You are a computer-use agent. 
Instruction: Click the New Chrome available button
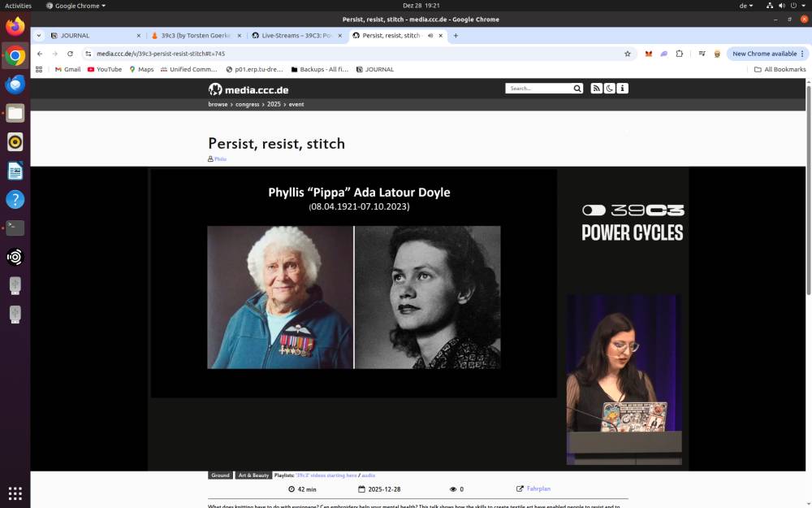763,54
